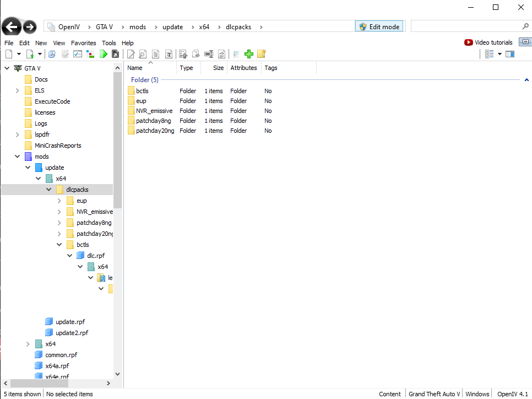Open the File menu
Image resolution: width=532 pixels, height=399 pixels.
(x=9, y=43)
